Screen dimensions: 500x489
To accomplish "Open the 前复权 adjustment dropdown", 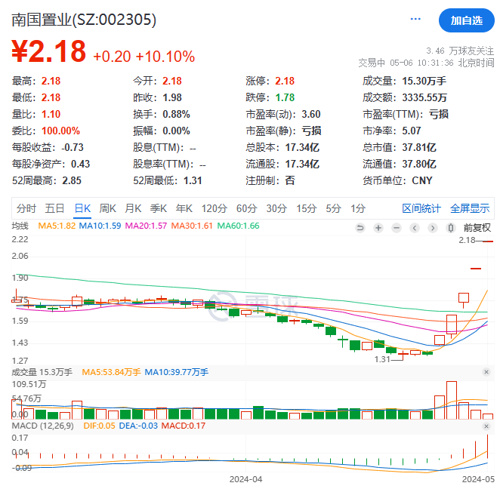I will 477,228.
